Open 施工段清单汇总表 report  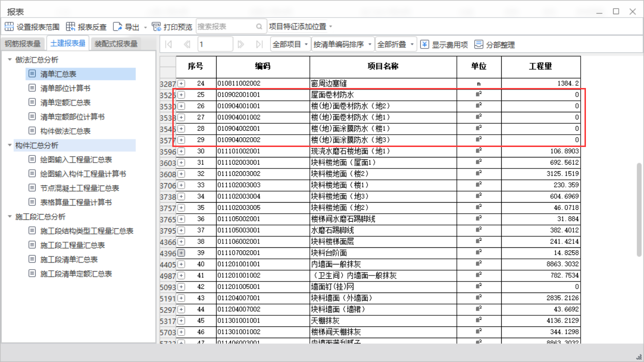69,259
